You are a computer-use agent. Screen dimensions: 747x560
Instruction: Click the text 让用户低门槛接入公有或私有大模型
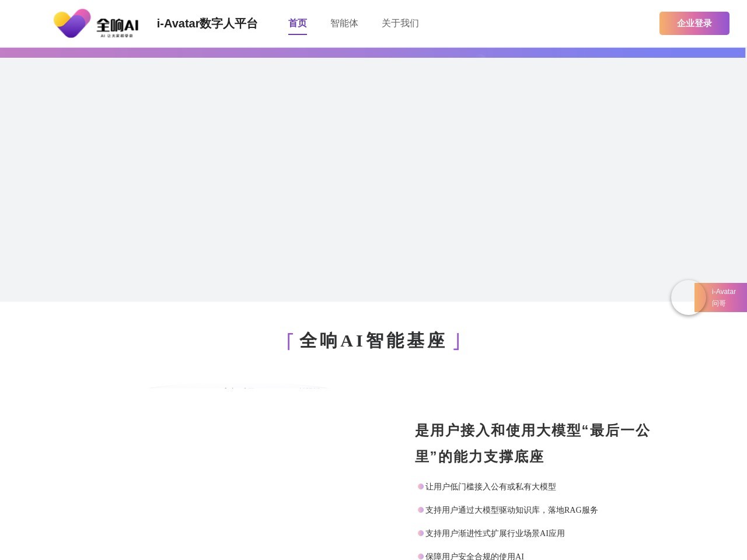pyautogui.click(x=490, y=487)
